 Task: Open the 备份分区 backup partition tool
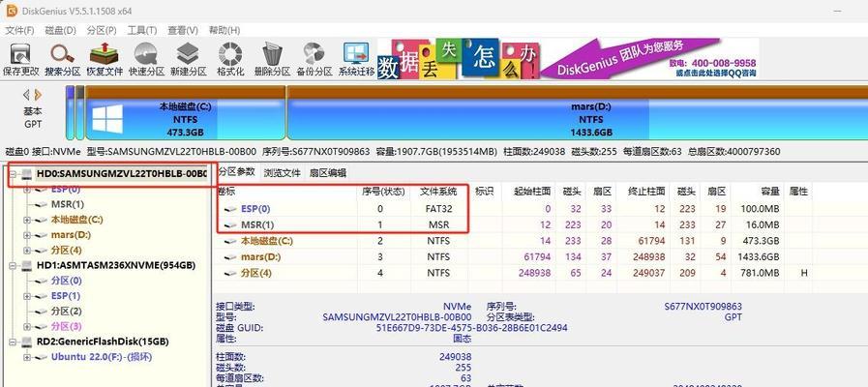314,54
